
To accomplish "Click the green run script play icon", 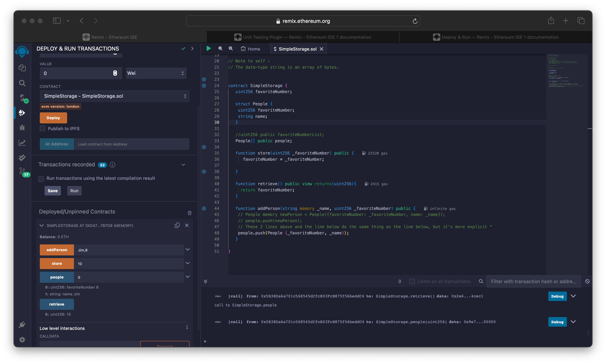I will 209,49.
